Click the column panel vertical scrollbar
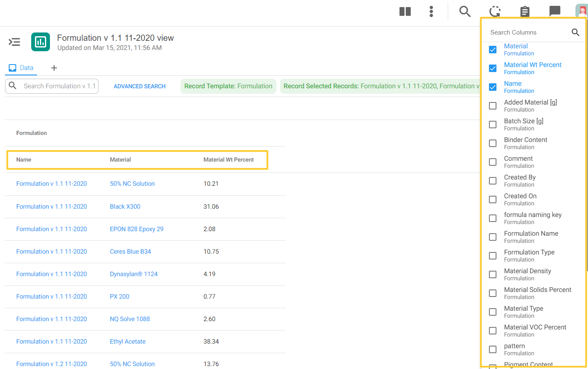Image resolution: width=588 pixels, height=369 pixels. [586, 146]
